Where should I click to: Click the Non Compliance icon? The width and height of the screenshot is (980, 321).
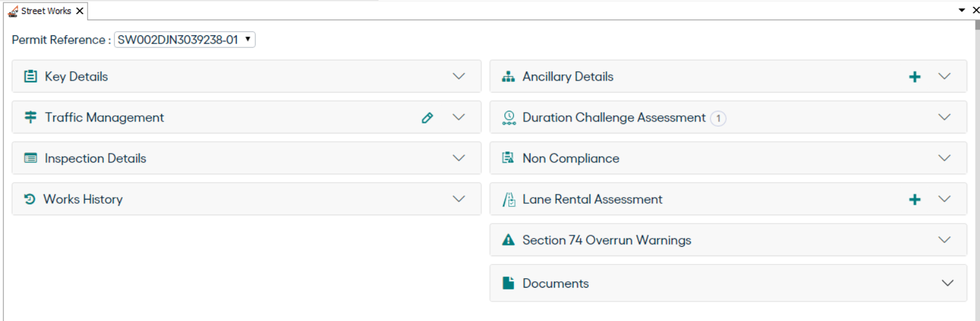(508, 159)
